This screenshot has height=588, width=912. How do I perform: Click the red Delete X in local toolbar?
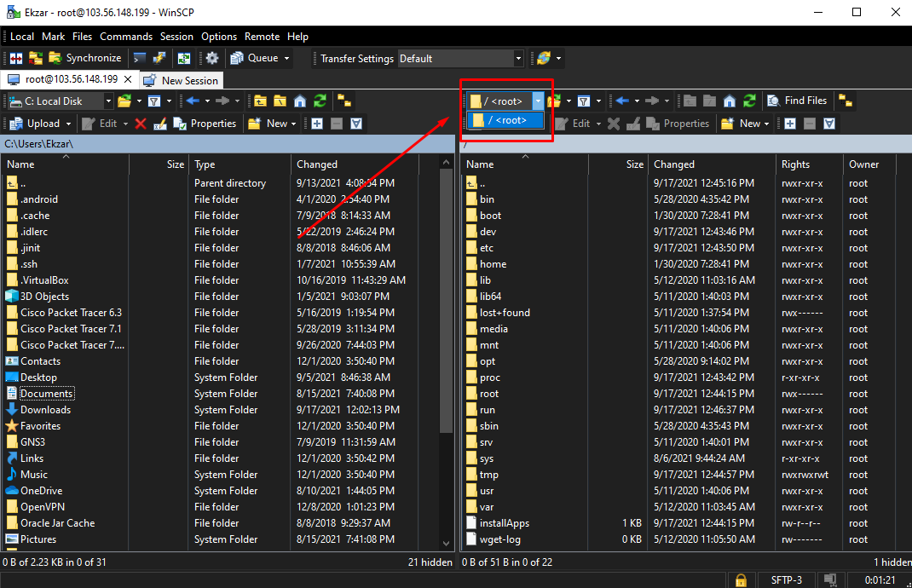click(x=140, y=124)
